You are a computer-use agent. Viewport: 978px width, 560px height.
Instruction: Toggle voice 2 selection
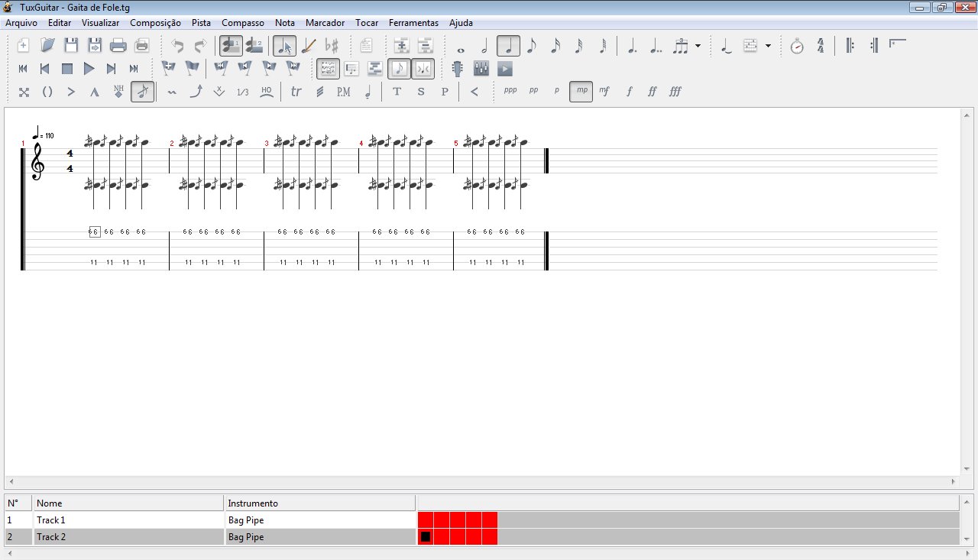click(x=254, y=46)
